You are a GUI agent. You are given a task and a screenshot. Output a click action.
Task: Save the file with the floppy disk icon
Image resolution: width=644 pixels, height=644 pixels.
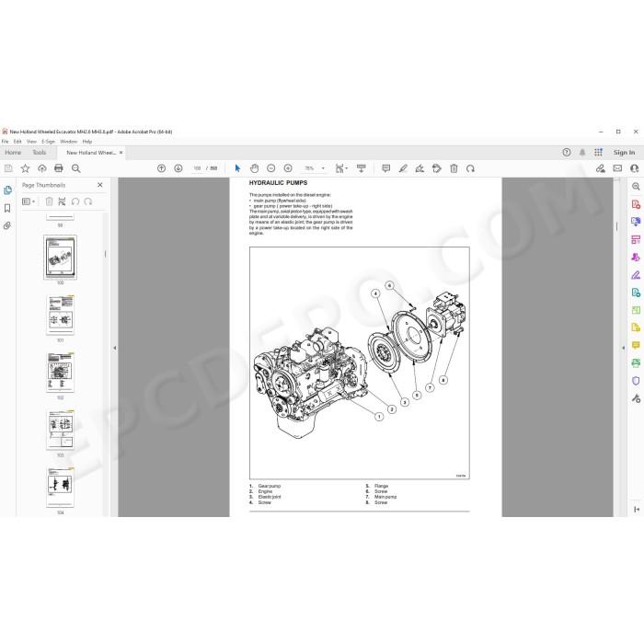click(8, 168)
